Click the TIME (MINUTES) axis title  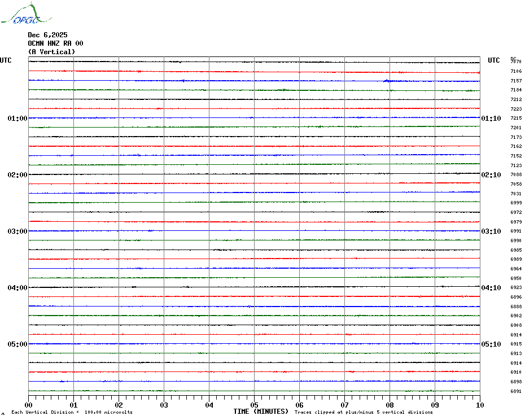(261, 412)
